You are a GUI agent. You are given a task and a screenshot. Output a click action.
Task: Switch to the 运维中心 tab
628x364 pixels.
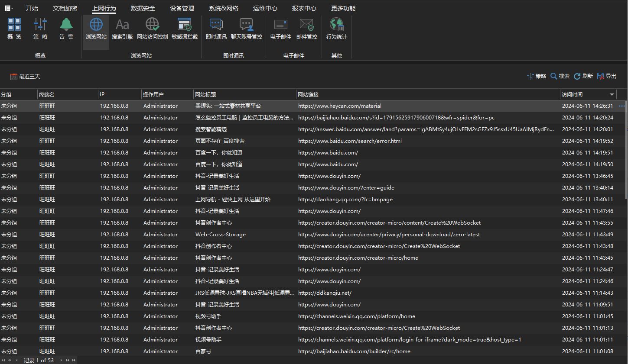(x=265, y=8)
